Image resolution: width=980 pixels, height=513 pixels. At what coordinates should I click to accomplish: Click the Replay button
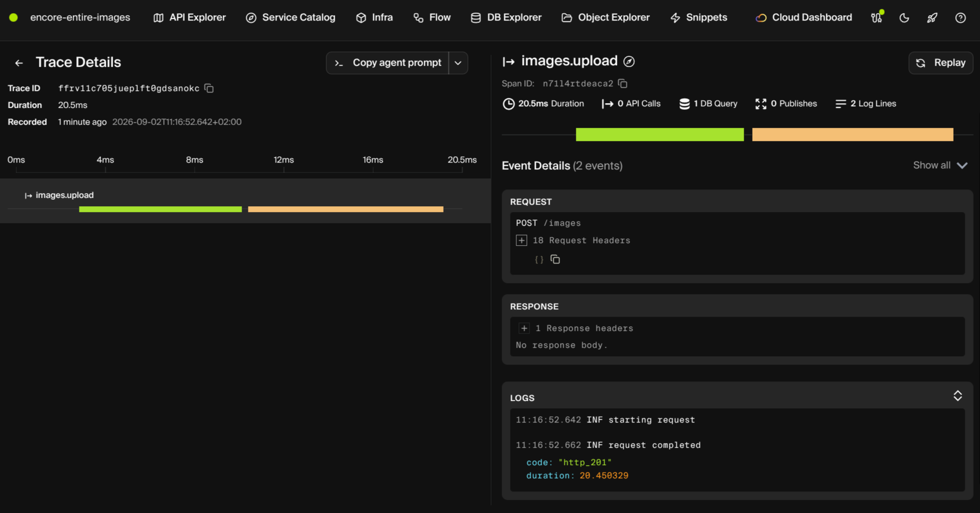[x=941, y=63]
